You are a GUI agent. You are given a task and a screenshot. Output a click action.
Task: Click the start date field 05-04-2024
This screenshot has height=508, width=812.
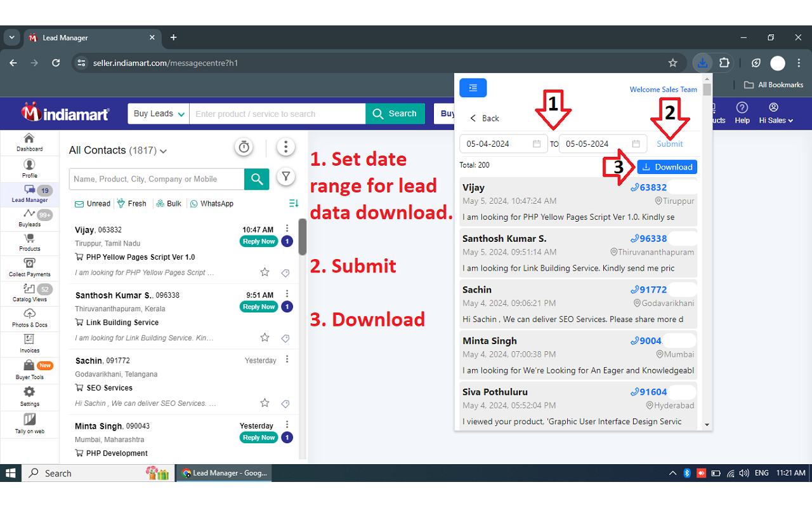pos(495,144)
